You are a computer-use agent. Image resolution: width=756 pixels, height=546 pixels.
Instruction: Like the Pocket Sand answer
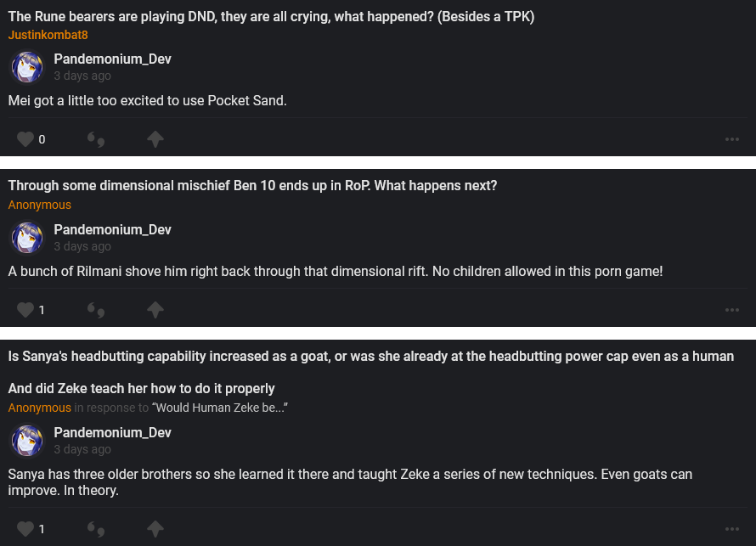[25, 139]
